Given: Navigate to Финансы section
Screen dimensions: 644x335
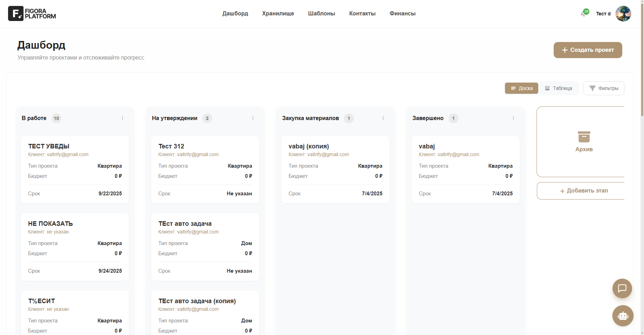Looking at the screenshot, I should point(402,14).
